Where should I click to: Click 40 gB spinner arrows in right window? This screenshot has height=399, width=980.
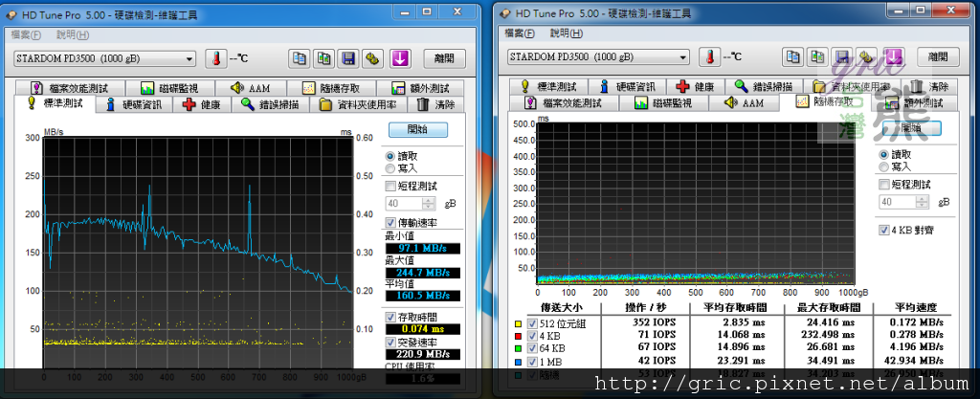pyautogui.click(x=922, y=202)
